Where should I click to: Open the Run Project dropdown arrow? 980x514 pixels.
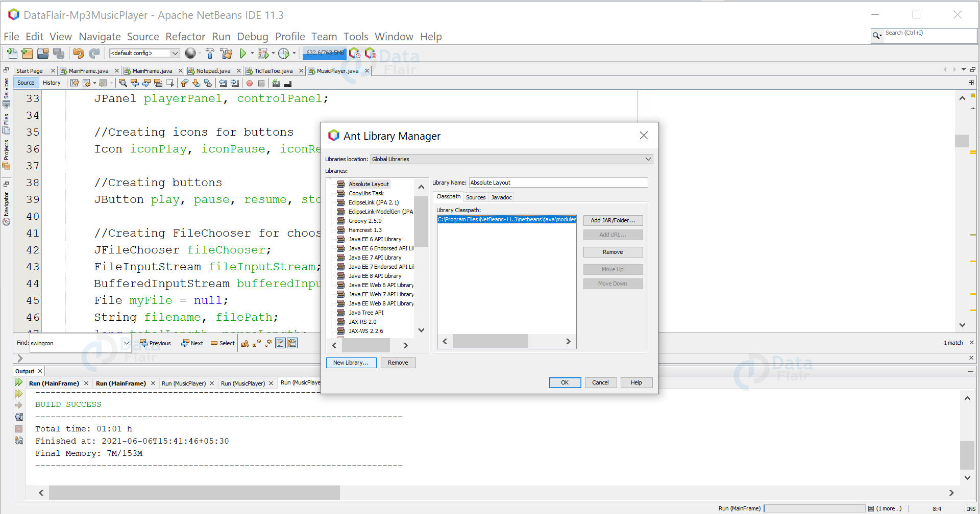point(252,53)
